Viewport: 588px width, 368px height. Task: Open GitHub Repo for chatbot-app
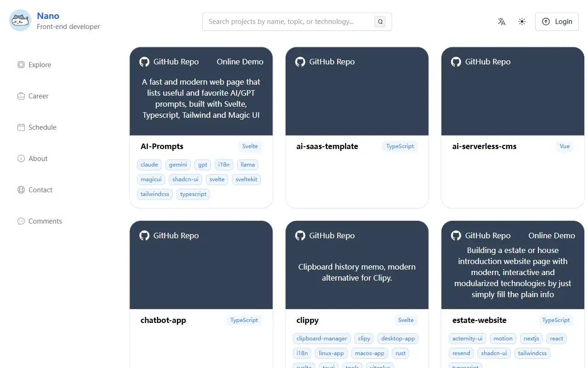(169, 236)
